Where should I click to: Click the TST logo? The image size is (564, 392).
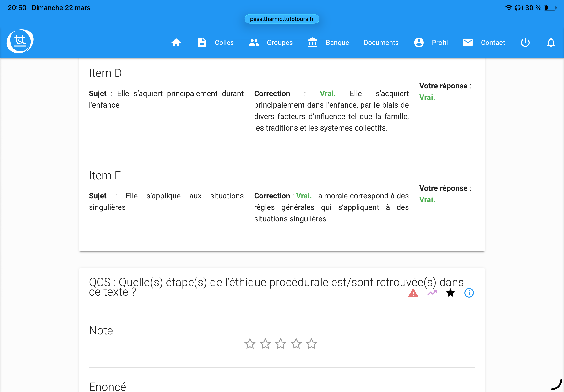pos(20,41)
